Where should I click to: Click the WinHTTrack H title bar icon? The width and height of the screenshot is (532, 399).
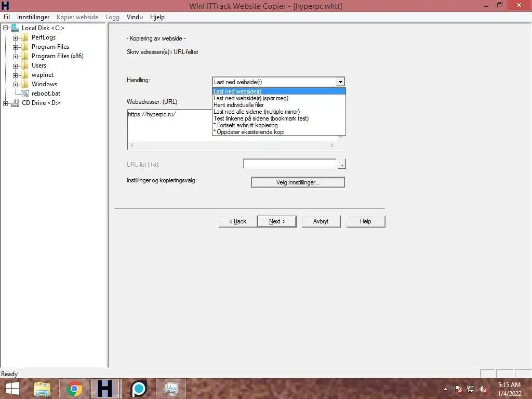pos(5,5)
